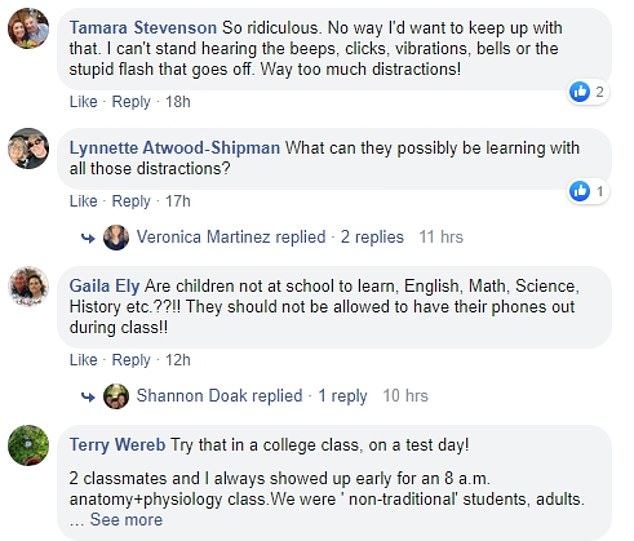
Task: Open Shannon Doak's small reply avatar
Action: click(116, 396)
